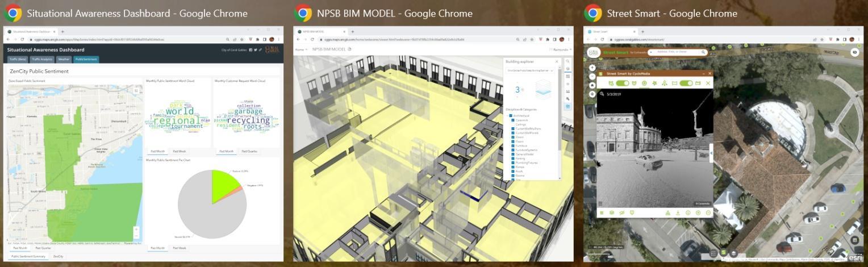Toggle Furniture category checkbox
868x267 pixels.
coord(513,145)
